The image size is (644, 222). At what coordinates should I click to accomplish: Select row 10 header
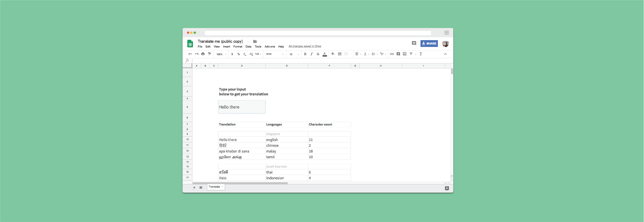coord(187,139)
